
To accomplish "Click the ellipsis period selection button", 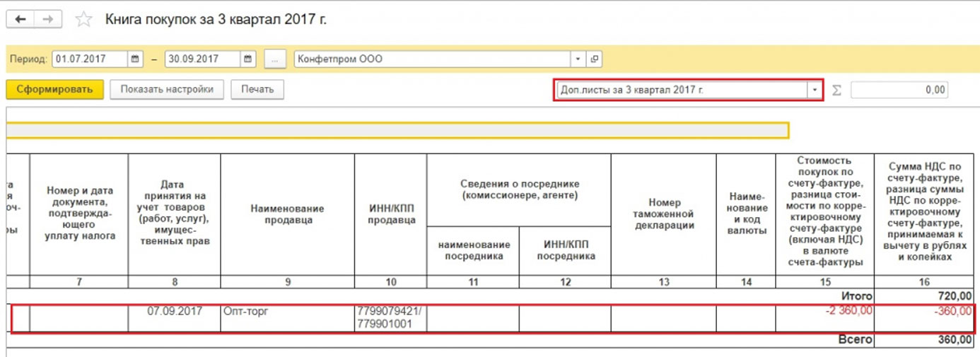I will [x=275, y=59].
